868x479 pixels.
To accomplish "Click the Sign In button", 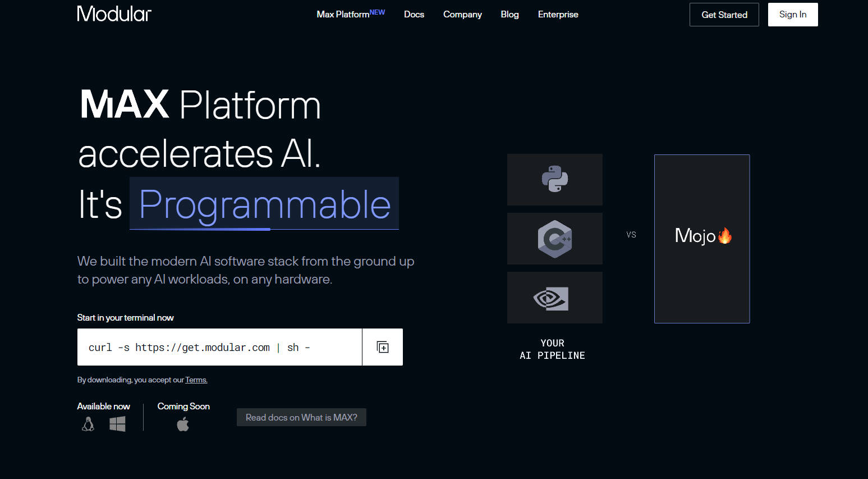I will click(793, 15).
